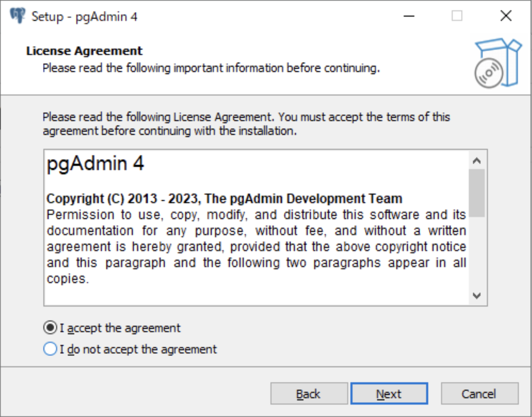This screenshot has height=417, width=532.
Task: Click the "Setup - pgAdmin 4" title text
Action: click(x=84, y=17)
